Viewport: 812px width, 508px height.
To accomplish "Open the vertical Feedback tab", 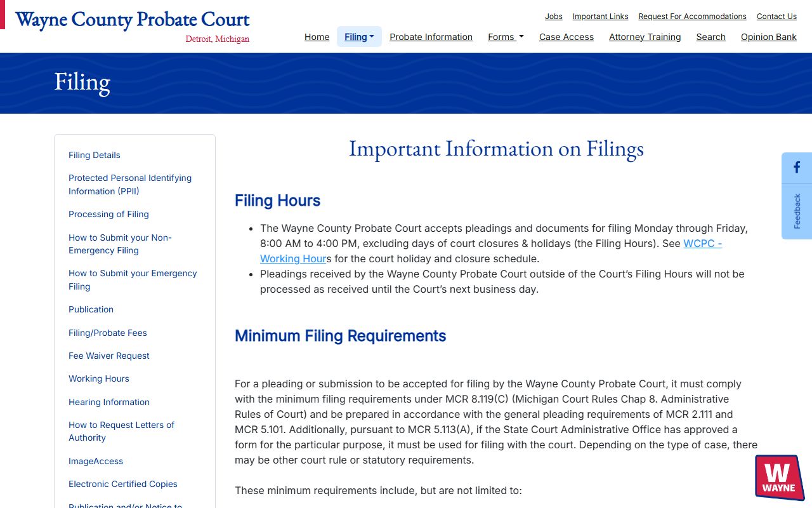I will point(797,211).
